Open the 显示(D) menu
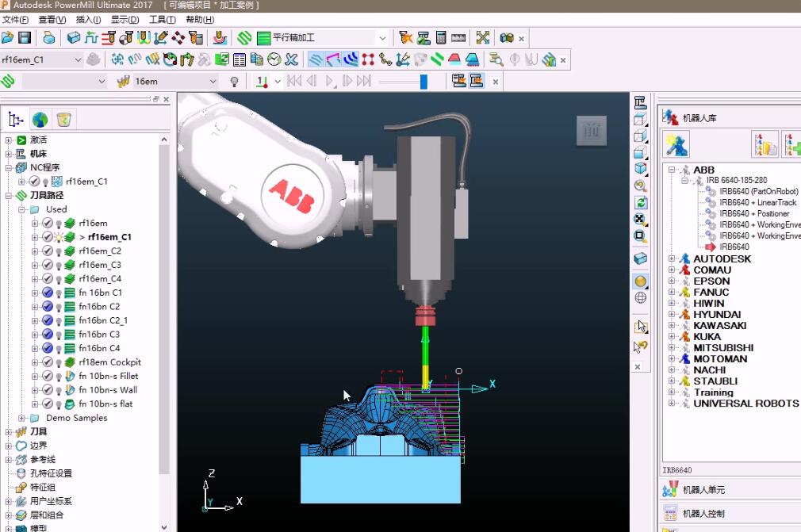Screen dimensions: 801x532 pos(125,19)
